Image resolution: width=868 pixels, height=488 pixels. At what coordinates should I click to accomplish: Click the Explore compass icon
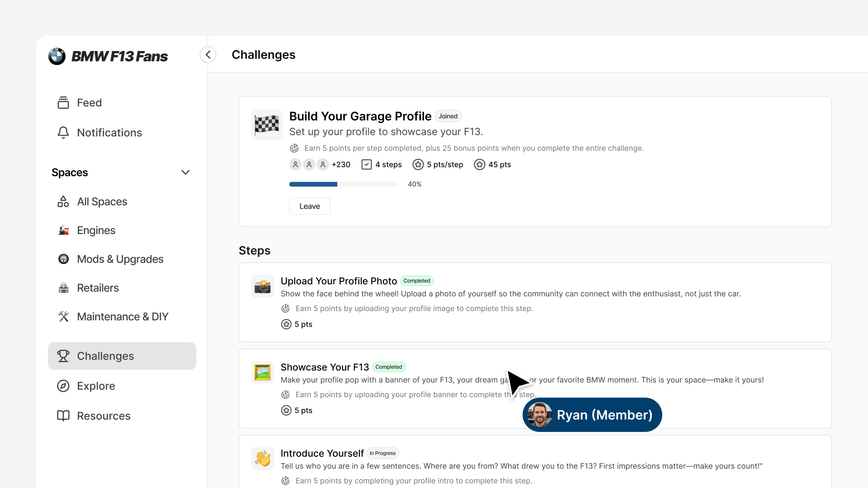point(63,386)
